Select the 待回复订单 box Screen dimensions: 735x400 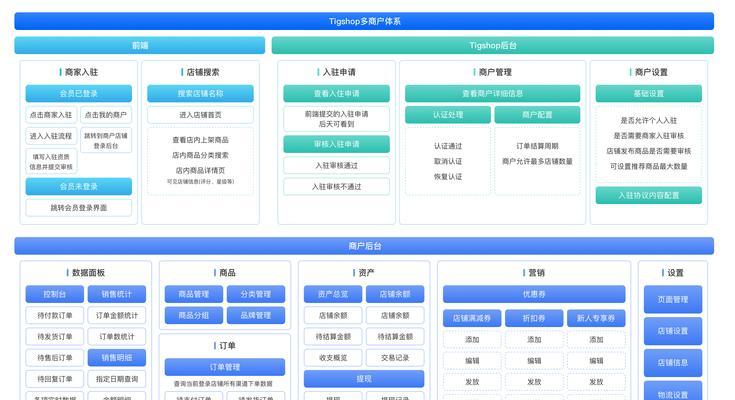click(x=55, y=379)
